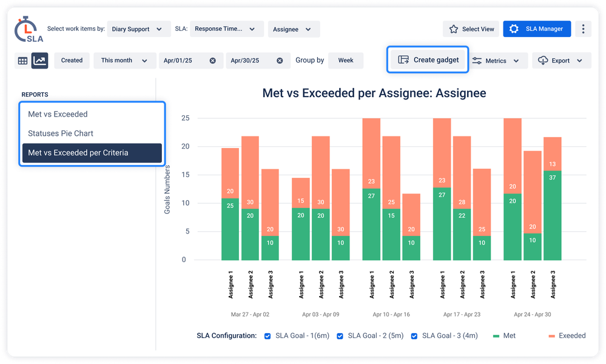
Task: Click the green 37 bar segment
Action: click(x=552, y=215)
